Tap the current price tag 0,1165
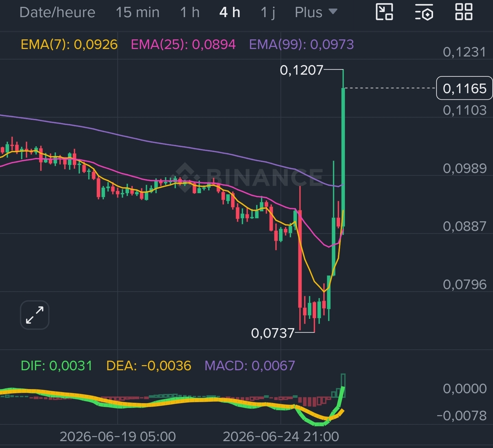 tap(464, 88)
